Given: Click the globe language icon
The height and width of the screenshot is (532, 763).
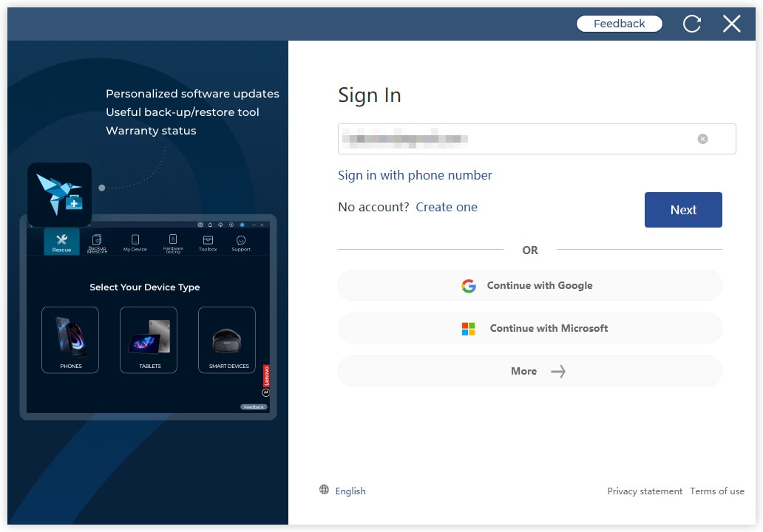Looking at the screenshot, I should [x=324, y=489].
